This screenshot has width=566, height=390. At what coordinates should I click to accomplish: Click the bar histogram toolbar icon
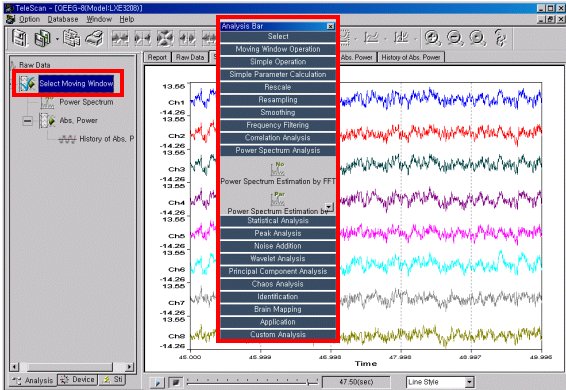point(401,38)
